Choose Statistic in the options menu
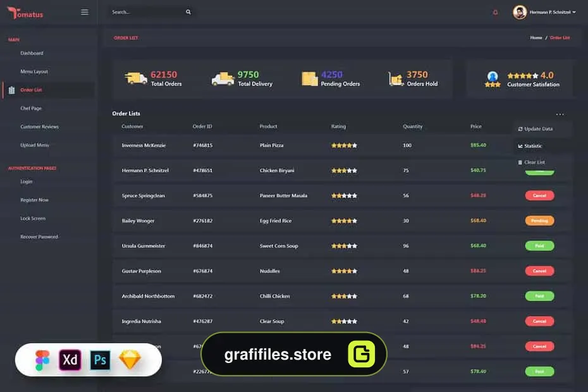The height and width of the screenshot is (392, 588). pyautogui.click(x=530, y=146)
